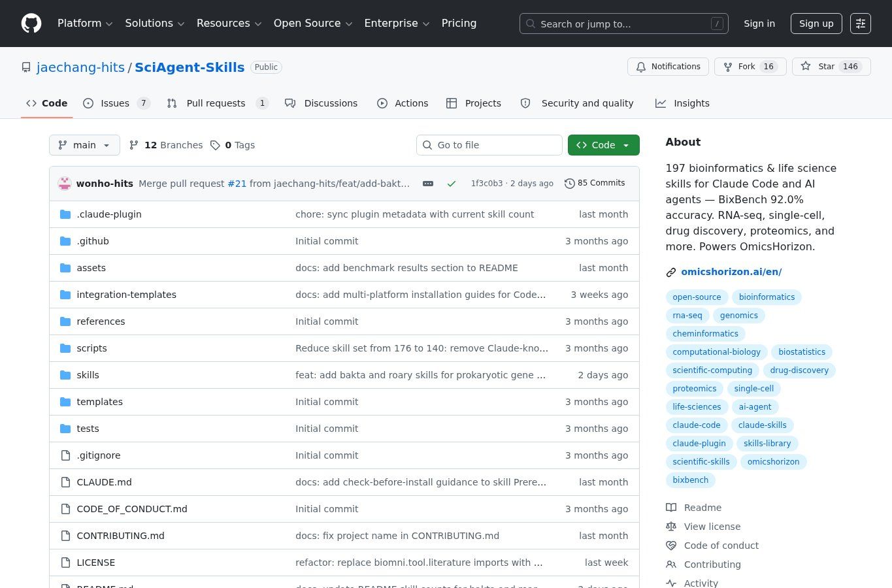
Task: Click the Sign up button
Action: click(x=816, y=24)
